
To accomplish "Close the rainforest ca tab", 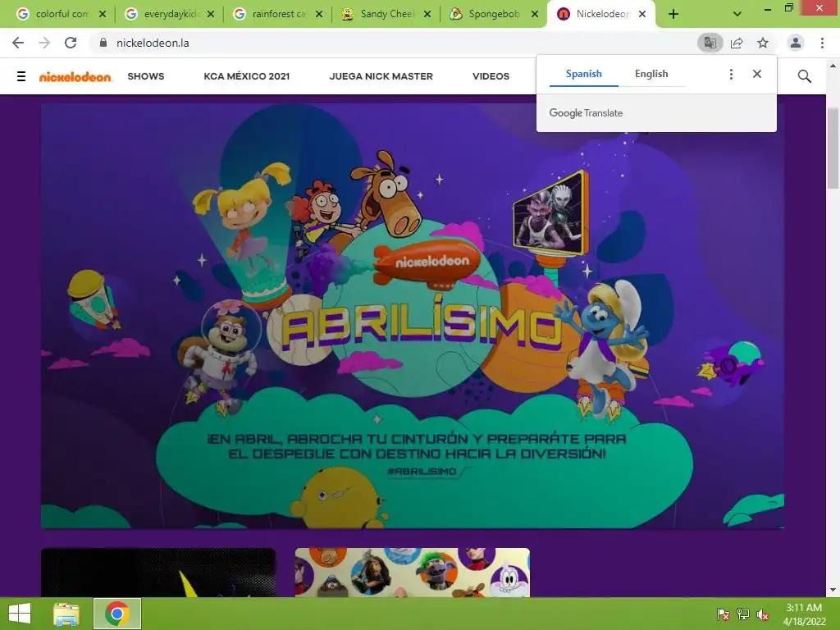I will point(319,15).
